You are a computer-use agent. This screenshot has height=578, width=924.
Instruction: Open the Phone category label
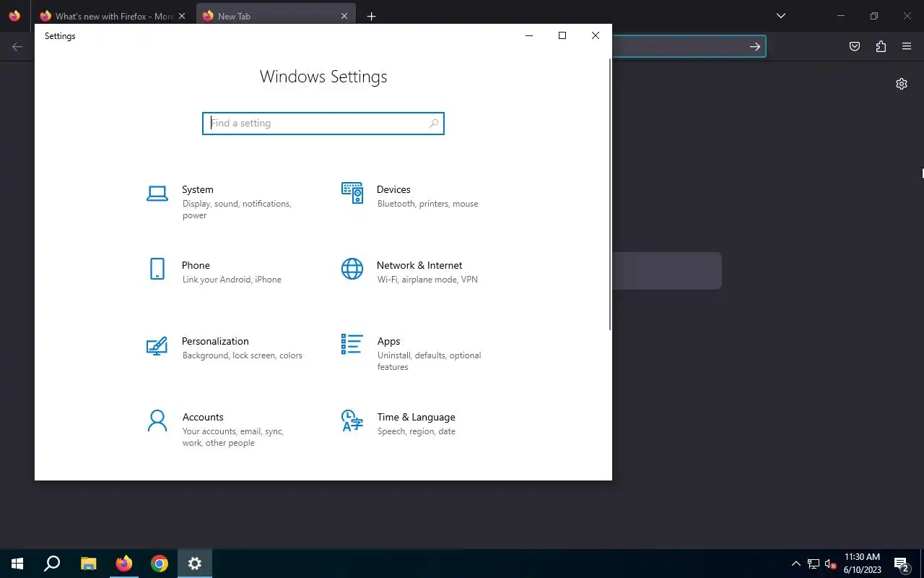[196, 265]
